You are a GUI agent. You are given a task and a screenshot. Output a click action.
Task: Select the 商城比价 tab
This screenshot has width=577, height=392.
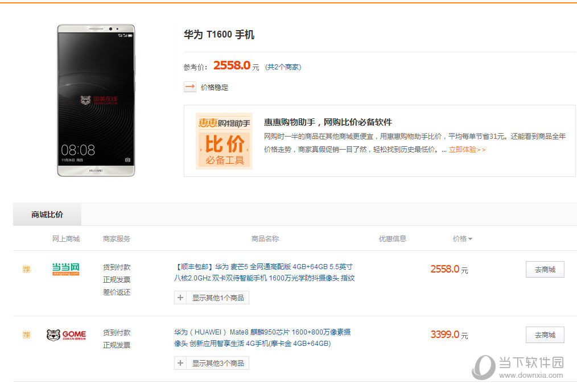(x=47, y=214)
